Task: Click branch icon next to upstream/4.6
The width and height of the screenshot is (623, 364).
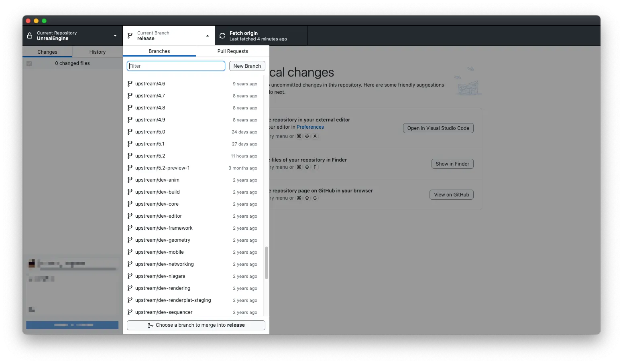Action: coord(130,84)
